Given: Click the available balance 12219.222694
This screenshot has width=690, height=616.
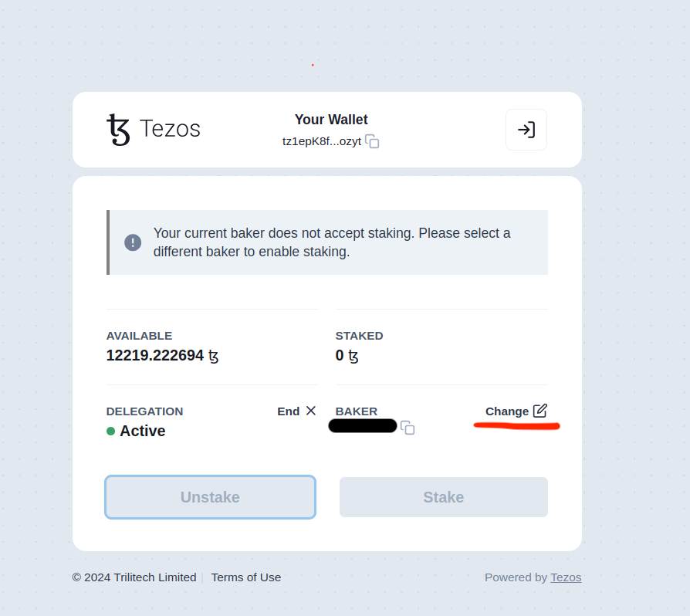Looking at the screenshot, I should click(155, 356).
